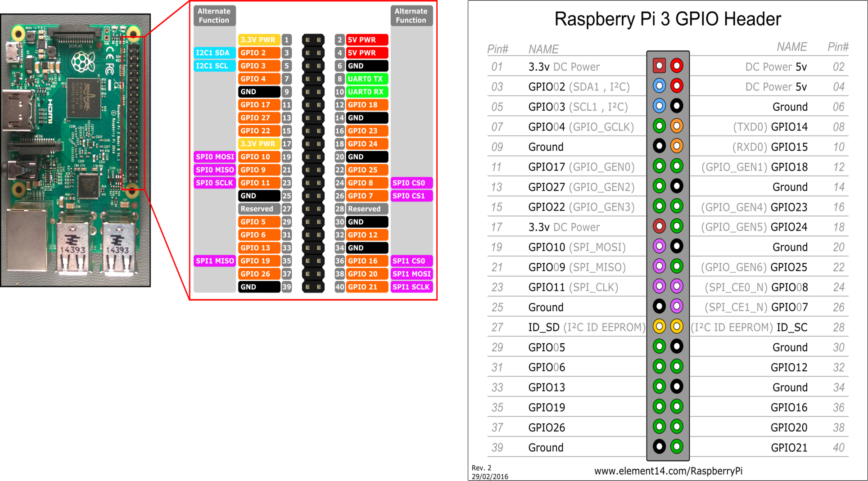Click the orange 'GPIO 26' label at pin 37
The height and width of the screenshot is (481, 868).
point(259,274)
